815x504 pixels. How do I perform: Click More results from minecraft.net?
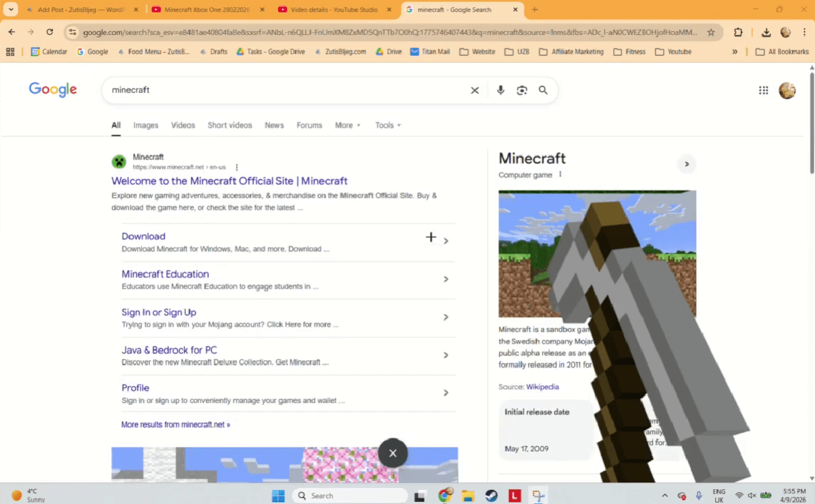coord(176,424)
